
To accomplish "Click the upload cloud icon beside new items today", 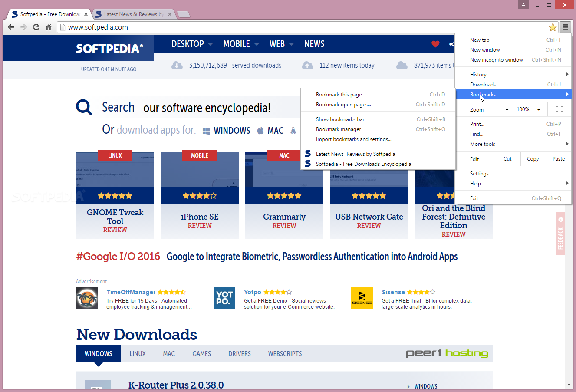I will [308, 66].
